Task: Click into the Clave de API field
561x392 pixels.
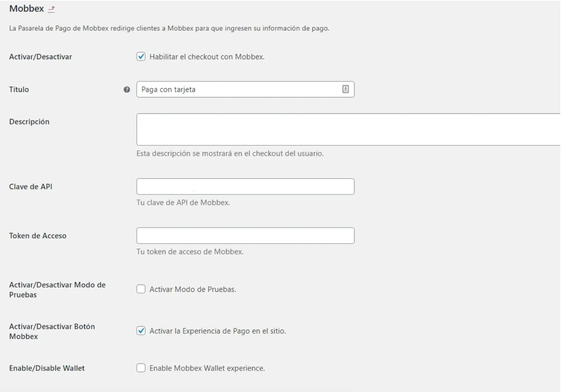Action: tap(245, 187)
